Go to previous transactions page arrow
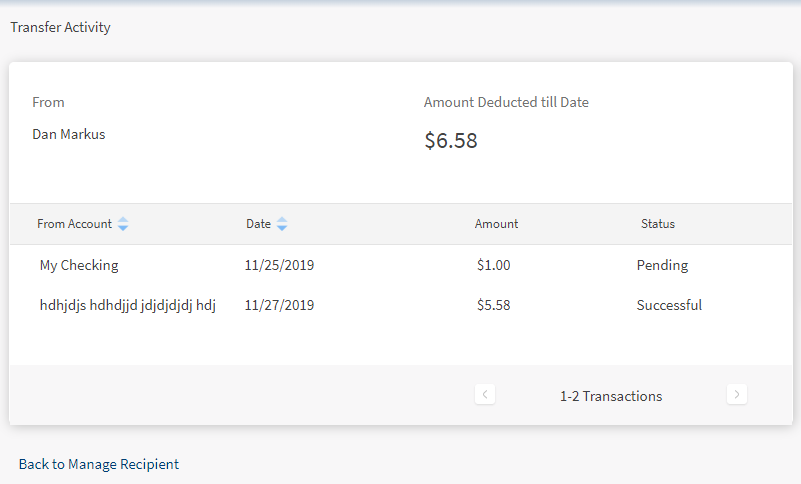This screenshot has width=801, height=484. (x=485, y=395)
